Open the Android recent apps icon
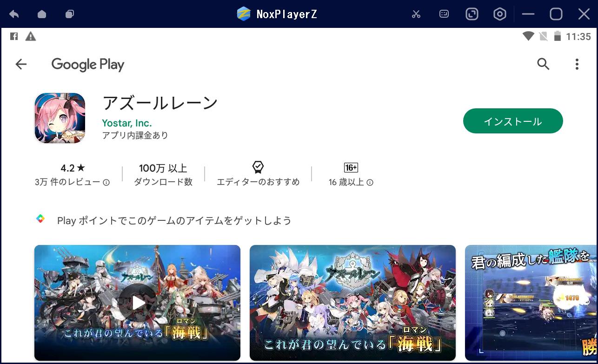Image resolution: width=598 pixels, height=364 pixels. coord(70,14)
